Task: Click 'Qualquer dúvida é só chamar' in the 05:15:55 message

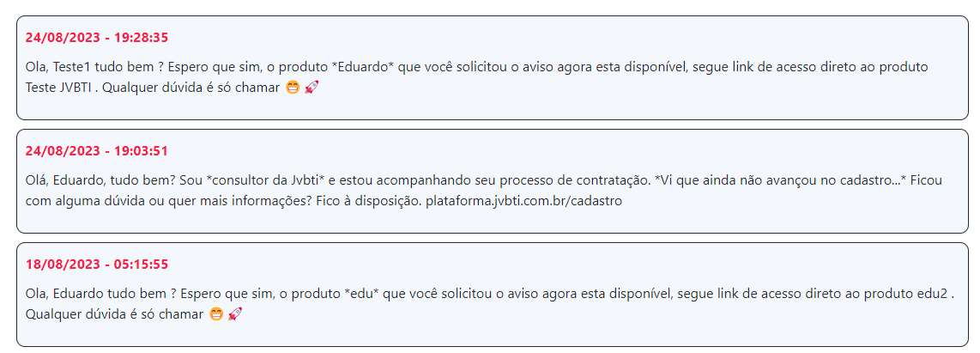Action: click(x=115, y=313)
